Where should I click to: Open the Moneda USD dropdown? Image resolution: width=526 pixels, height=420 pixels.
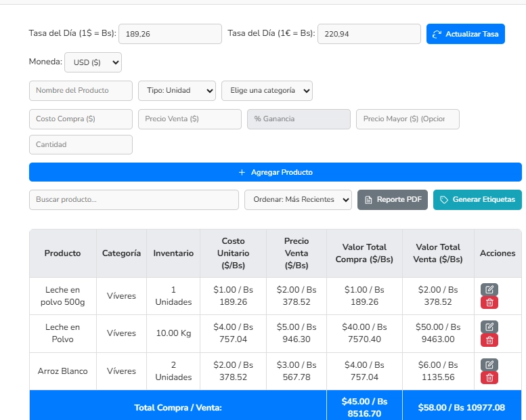[x=93, y=62]
